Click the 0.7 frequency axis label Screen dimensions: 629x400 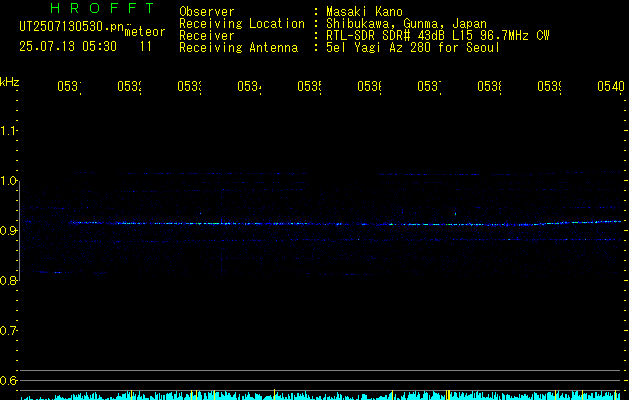tap(8, 330)
